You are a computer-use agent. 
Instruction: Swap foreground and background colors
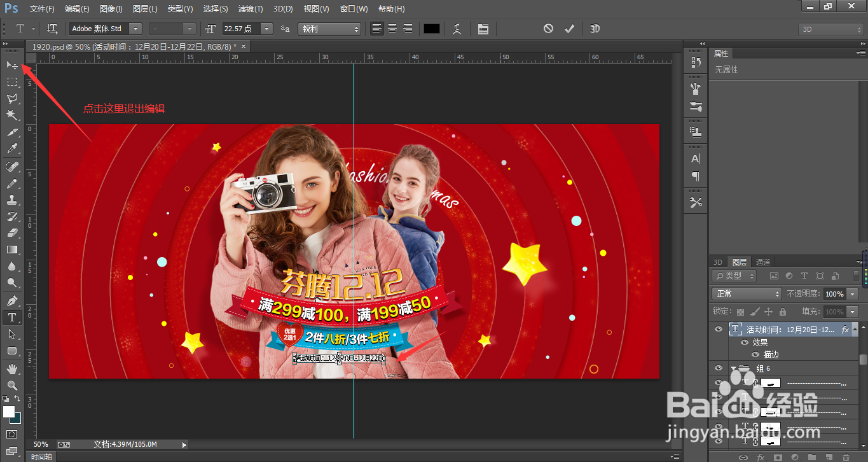pyautogui.click(x=18, y=399)
